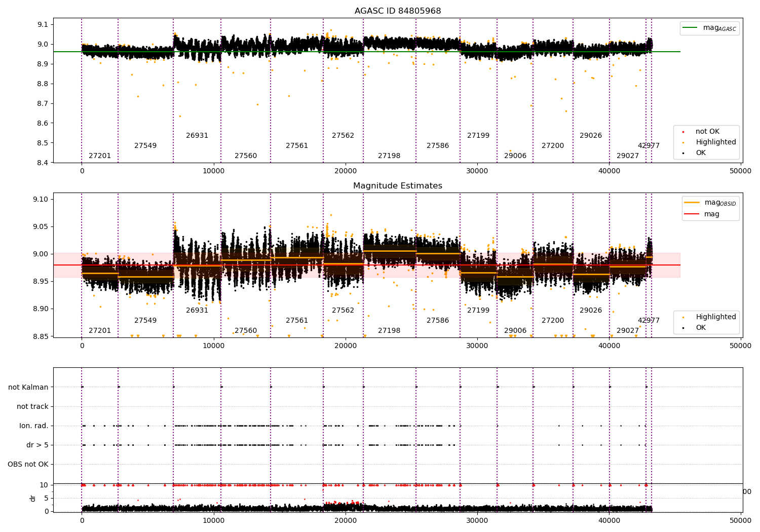Click the green mag AGASC legend line sample
760x532 pixels.
pyautogui.click(x=691, y=28)
